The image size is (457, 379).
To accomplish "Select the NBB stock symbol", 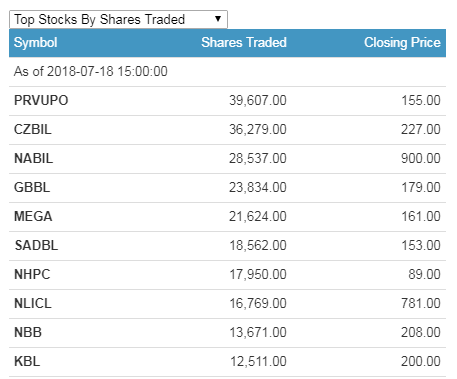I will pos(28,332).
